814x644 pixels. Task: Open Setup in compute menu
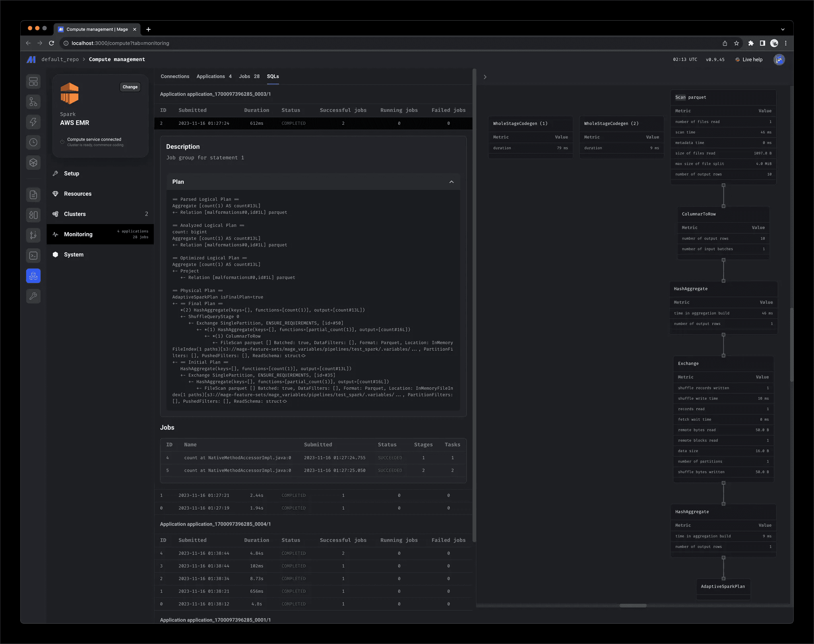click(x=100, y=174)
